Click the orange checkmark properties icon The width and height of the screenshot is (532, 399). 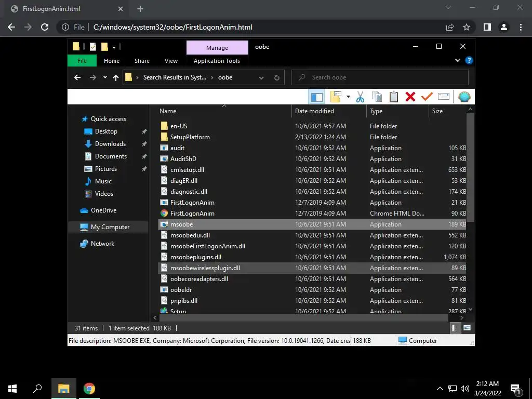[427, 97]
